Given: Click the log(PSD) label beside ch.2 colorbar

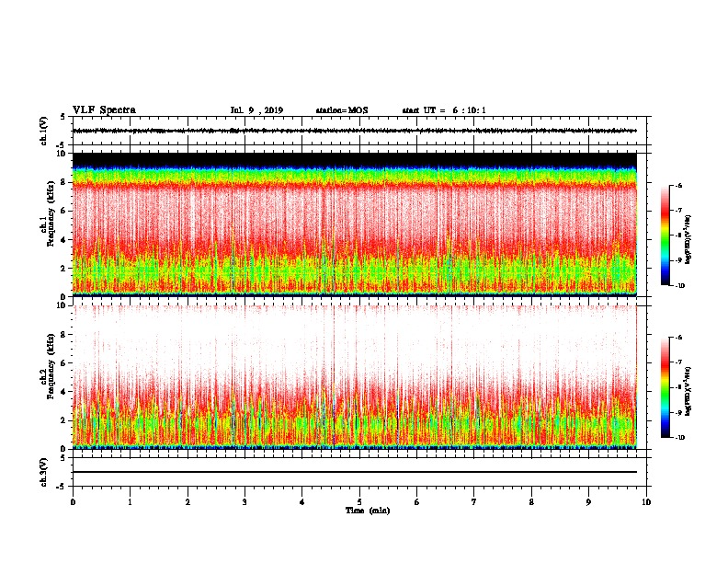Looking at the screenshot, I should click(x=688, y=391).
